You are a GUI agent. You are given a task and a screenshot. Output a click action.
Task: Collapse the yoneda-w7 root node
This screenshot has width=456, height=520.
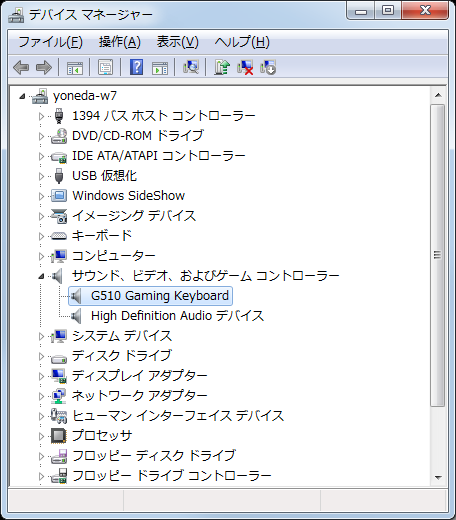(22, 96)
